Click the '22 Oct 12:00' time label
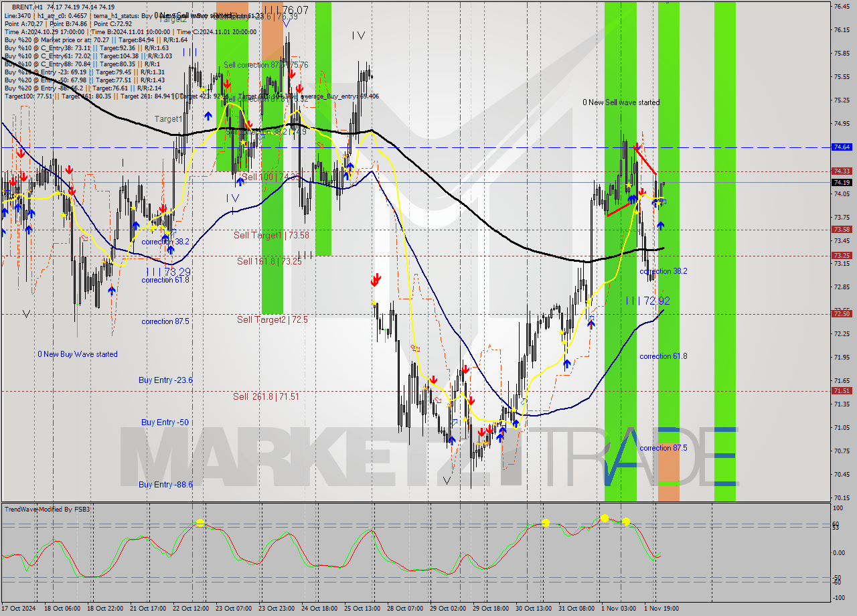Screen dimensions: 857x616 coord(191,609)
